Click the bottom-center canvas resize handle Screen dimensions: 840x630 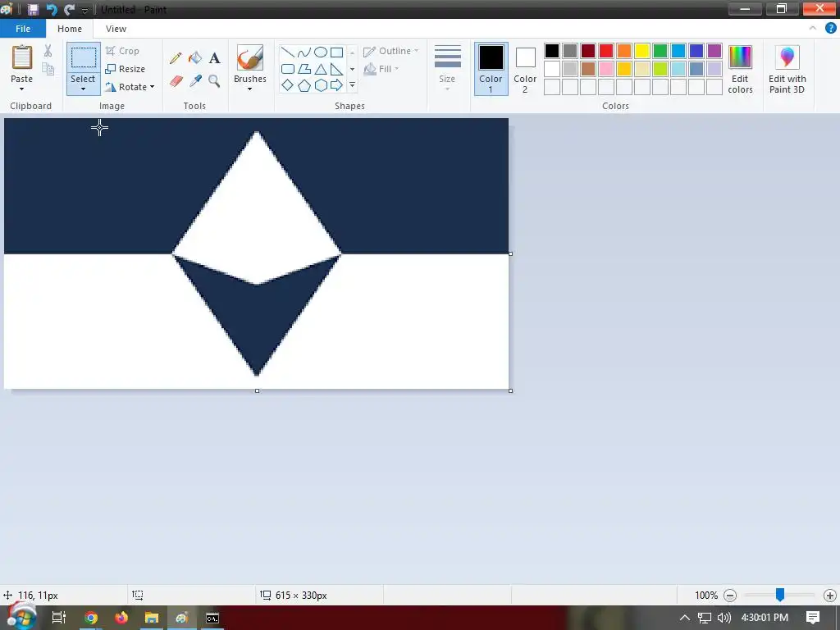point(257,391)
